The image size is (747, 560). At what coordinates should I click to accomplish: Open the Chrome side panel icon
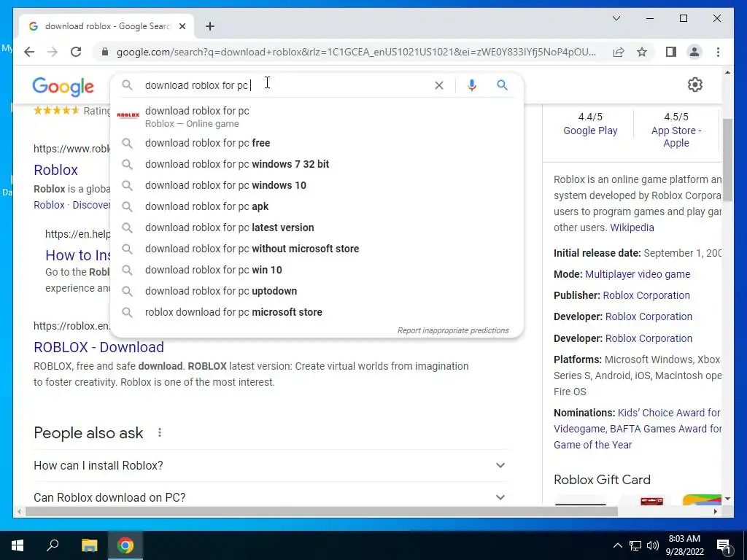click(x=671, y=52)
